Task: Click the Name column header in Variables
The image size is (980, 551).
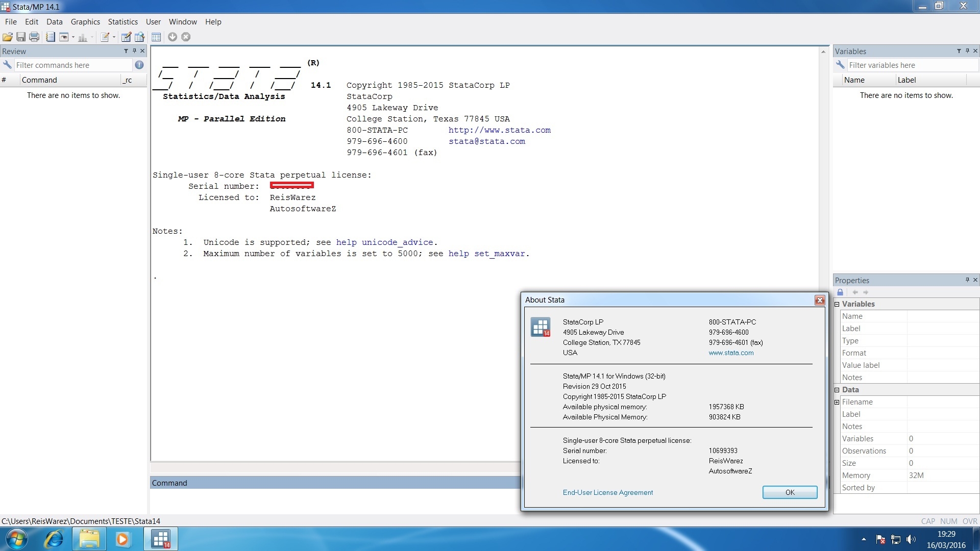Action: (868, 80)
